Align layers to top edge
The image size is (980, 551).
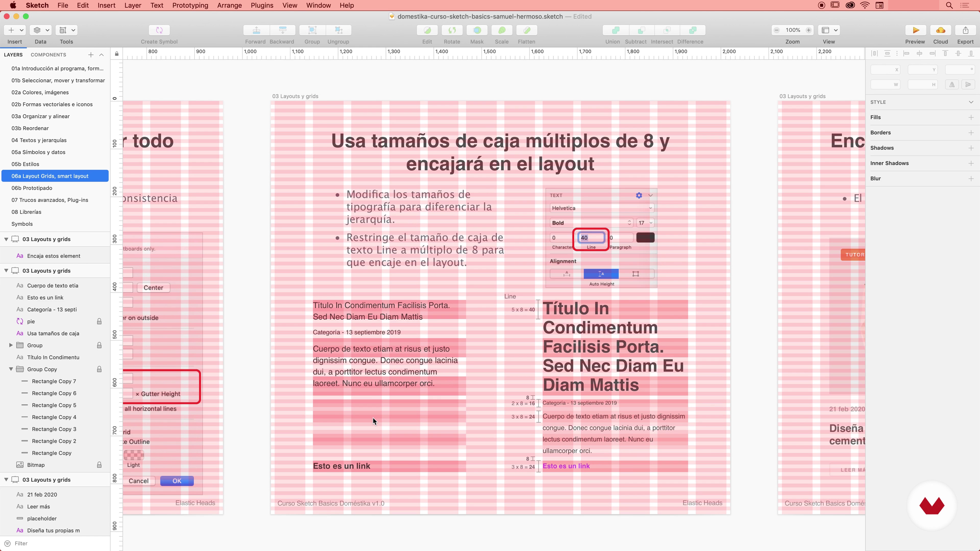(945, 53)
